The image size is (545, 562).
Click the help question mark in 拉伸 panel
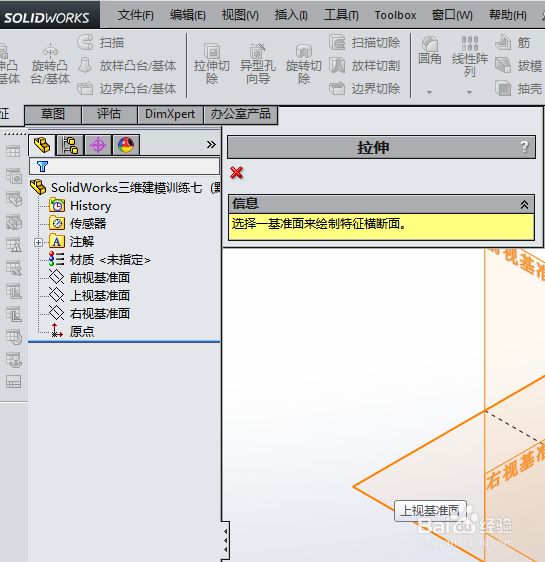click(x=524, y=147)
